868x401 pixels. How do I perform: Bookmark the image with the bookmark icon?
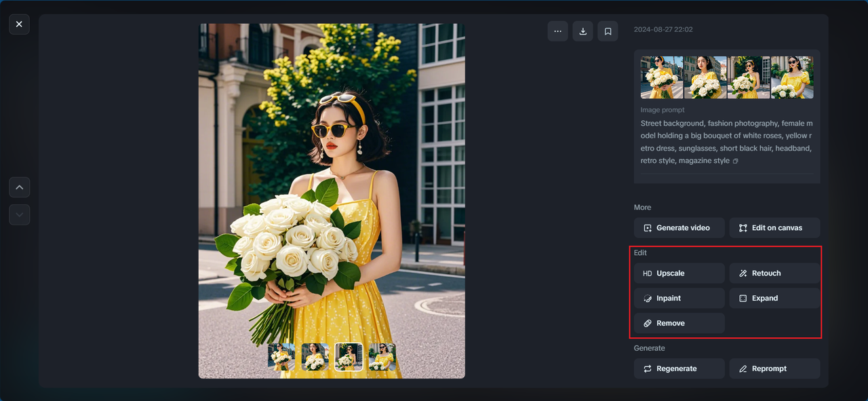(608, 31)
